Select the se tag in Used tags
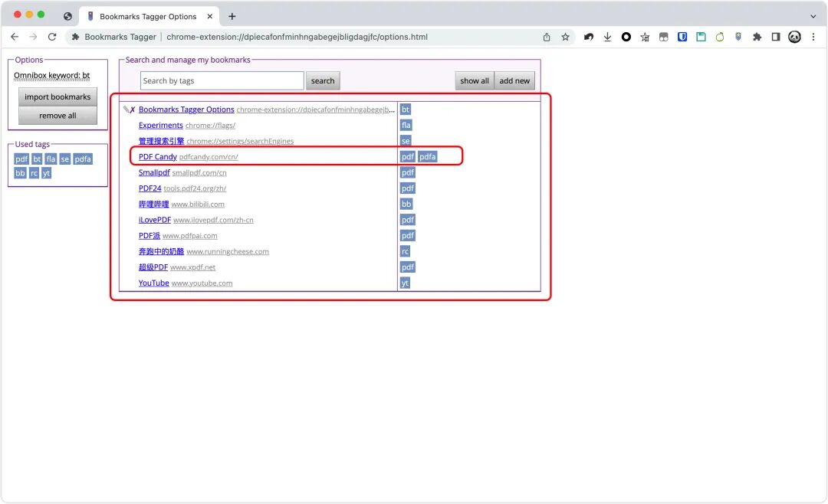Image resolution: width=828 pixels, height=504 pixels. point(65,159)
